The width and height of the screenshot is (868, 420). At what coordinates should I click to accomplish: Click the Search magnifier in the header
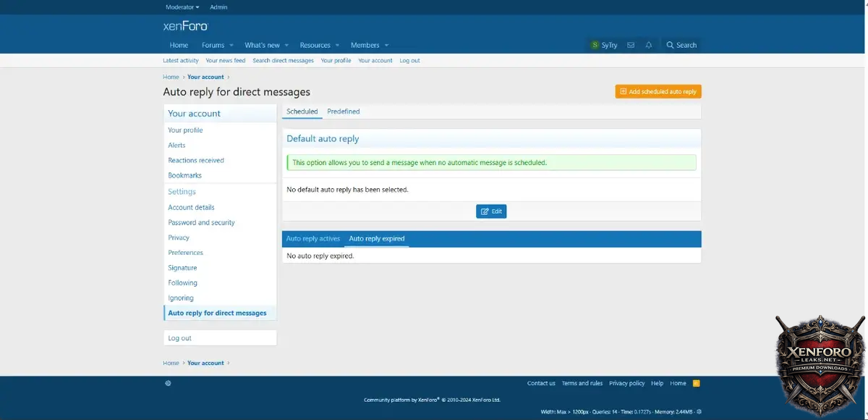[x=671, y=45]
